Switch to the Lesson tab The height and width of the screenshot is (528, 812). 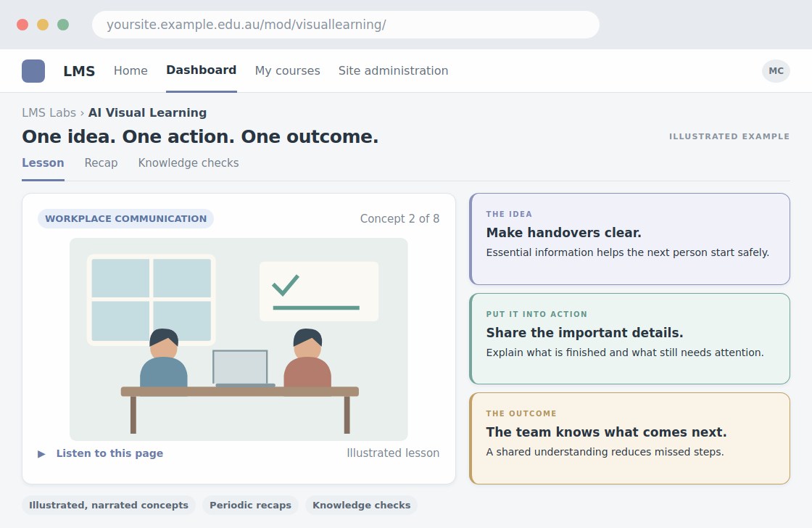point(43,162)
